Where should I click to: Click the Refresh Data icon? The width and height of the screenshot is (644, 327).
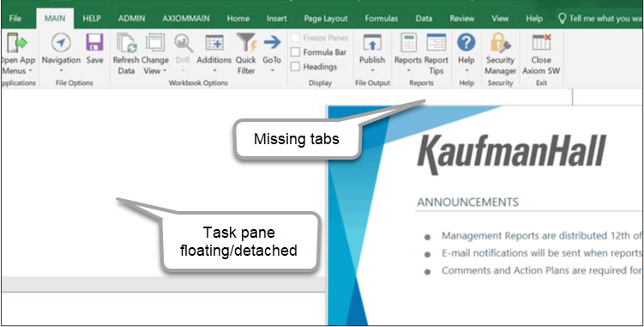[127, 43]
